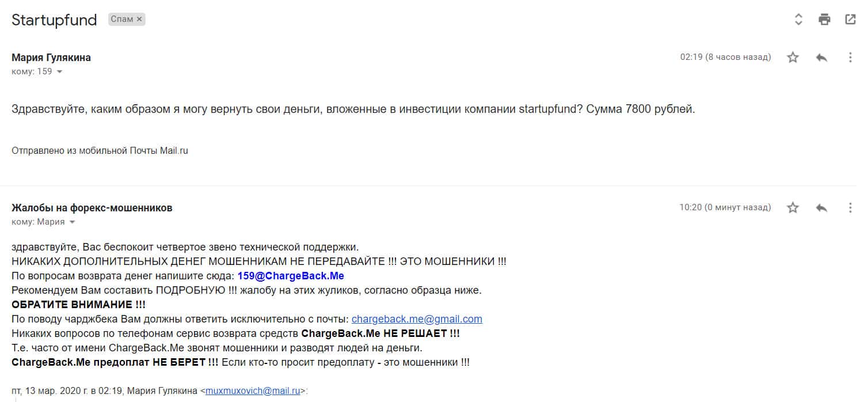Reply to Мария Гулякина's message
The width and height of the screenshot is (868, 402).
(x=821, y=58)
